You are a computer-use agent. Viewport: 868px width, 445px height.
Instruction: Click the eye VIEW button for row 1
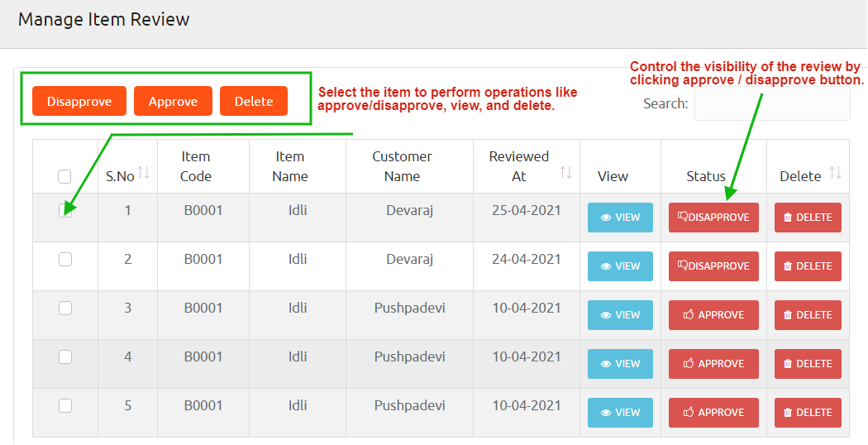[620, 218]
